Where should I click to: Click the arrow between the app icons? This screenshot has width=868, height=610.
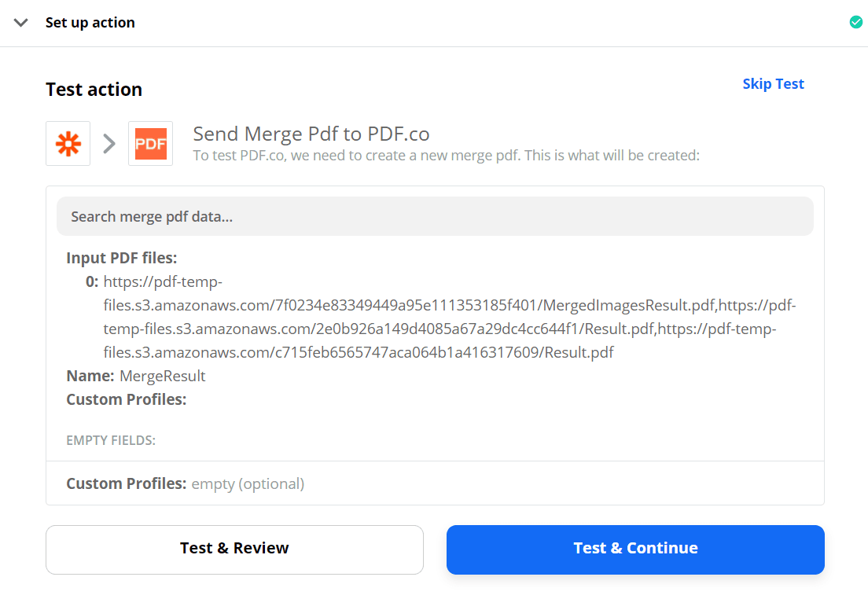(109, 144)
